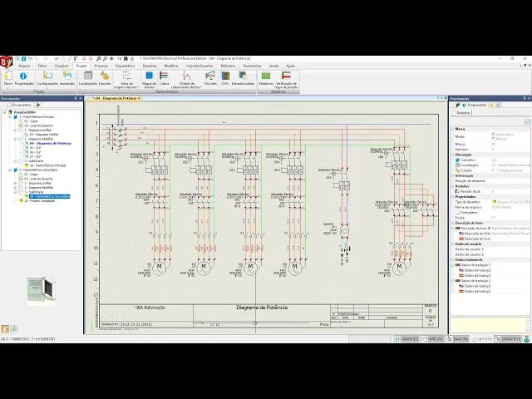
Task: Click the Ajuda ribbon tab
Action: (x=290, y=66)
